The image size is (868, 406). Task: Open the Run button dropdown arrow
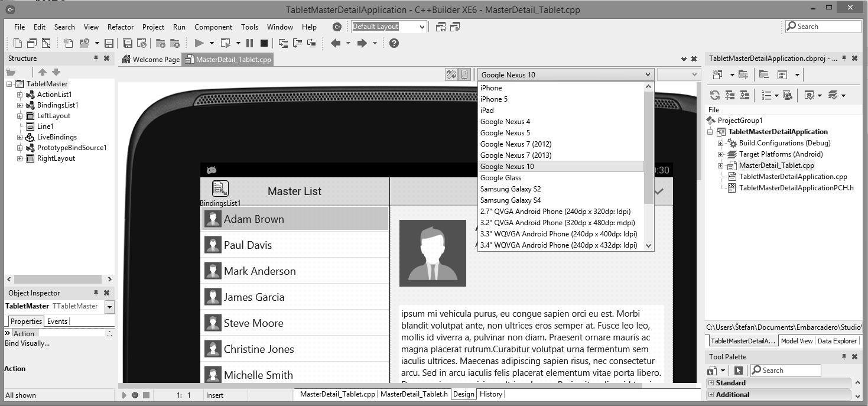(x=212, y=43)
